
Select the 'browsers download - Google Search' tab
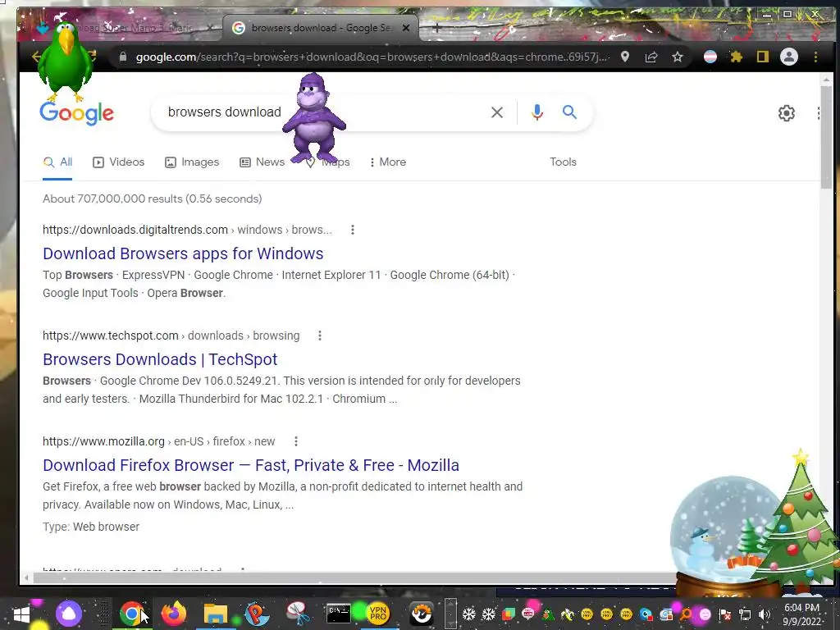[322, 28]
